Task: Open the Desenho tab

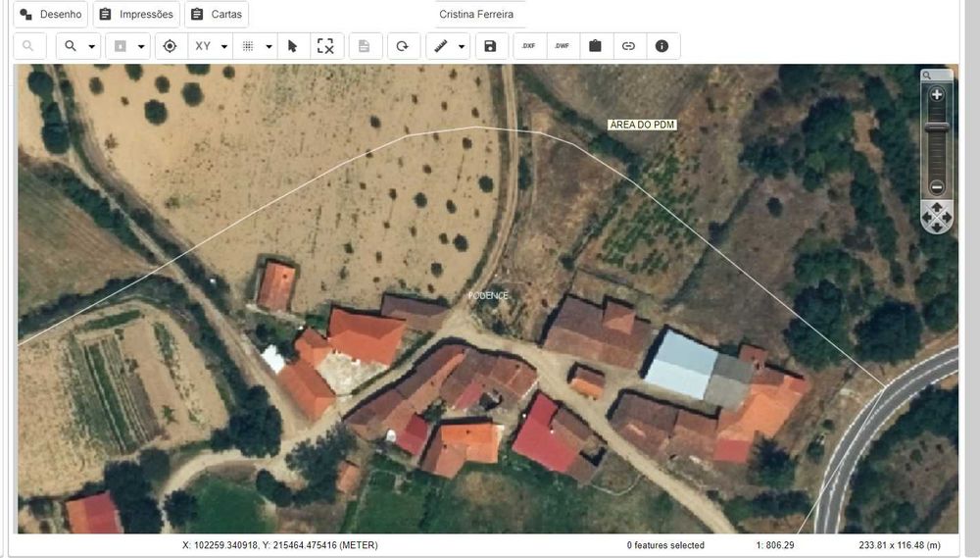Action: pos(51,14)
